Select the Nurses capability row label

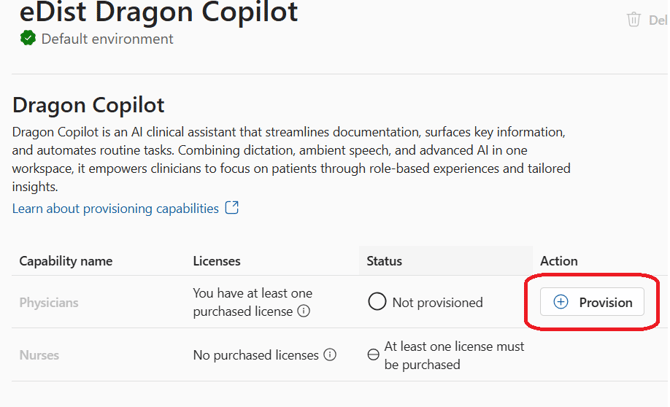point(40,355)
